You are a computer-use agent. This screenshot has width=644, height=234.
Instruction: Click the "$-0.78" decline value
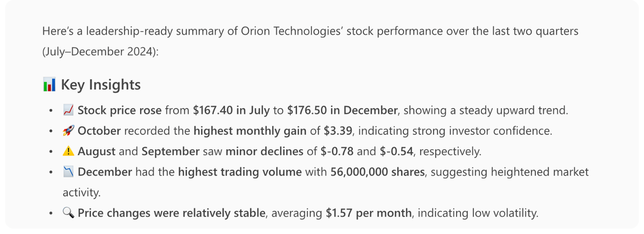(x=337, y=151)
